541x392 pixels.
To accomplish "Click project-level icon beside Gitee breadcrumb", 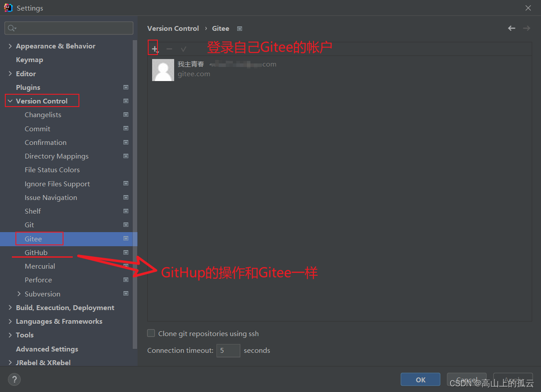I will [x=239, y=29].
